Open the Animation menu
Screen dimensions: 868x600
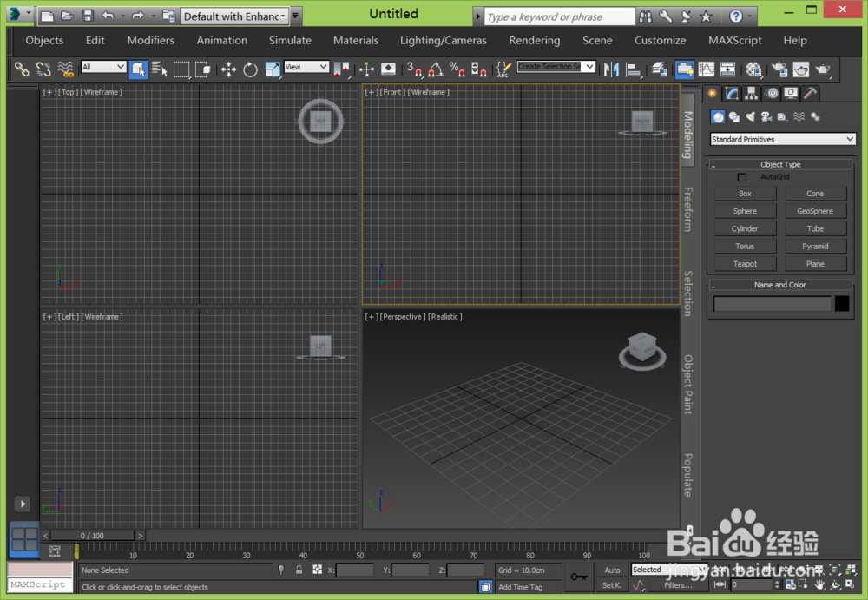[222, 41]
